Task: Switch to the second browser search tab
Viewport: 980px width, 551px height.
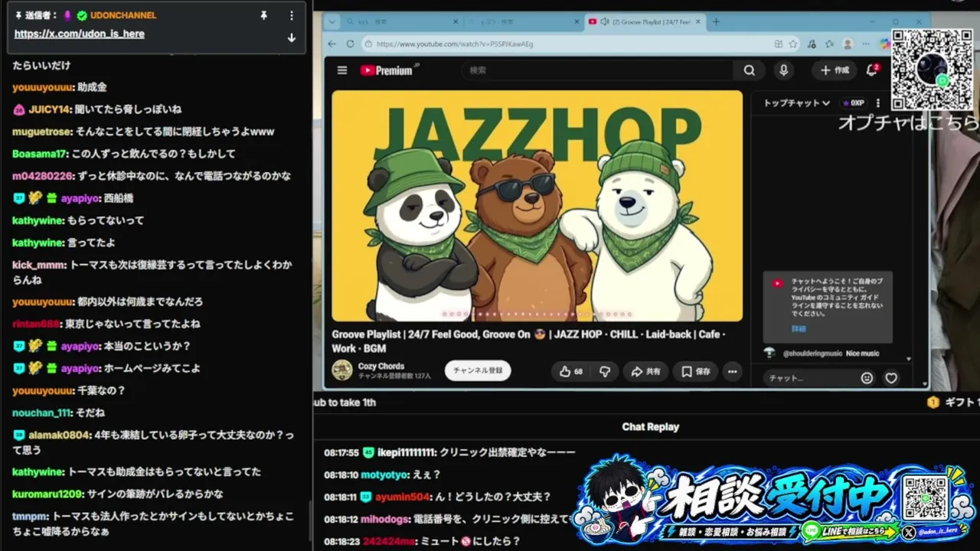Action: pos(522,21)
